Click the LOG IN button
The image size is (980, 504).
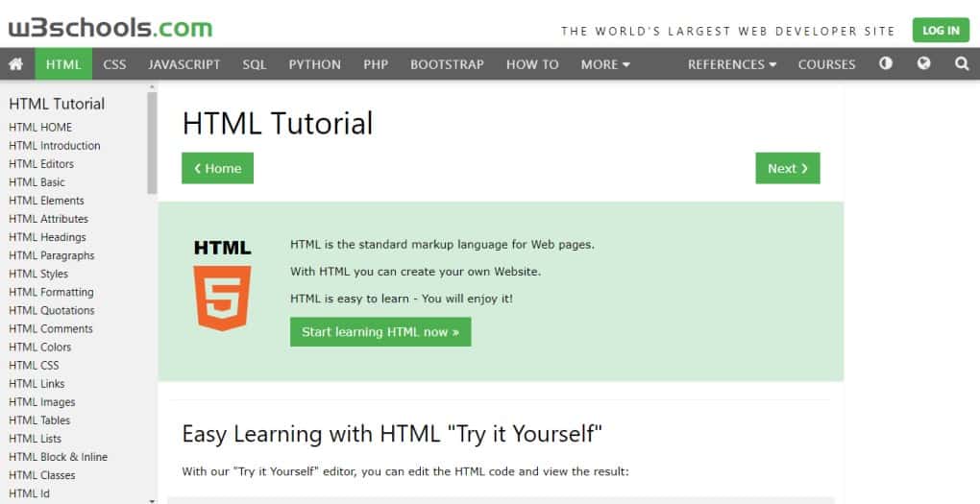941,30
